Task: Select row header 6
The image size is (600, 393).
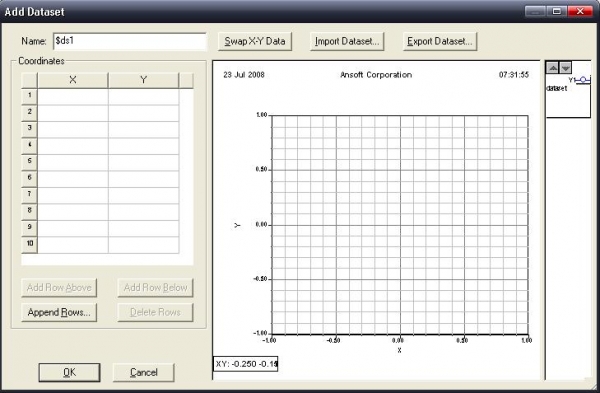Action: pyautogui.click(x=29, y=179)
